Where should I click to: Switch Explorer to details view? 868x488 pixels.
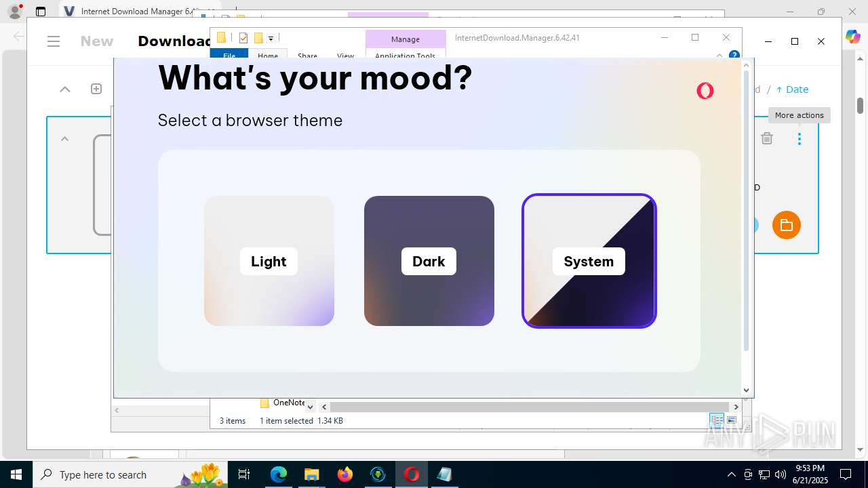717,420
